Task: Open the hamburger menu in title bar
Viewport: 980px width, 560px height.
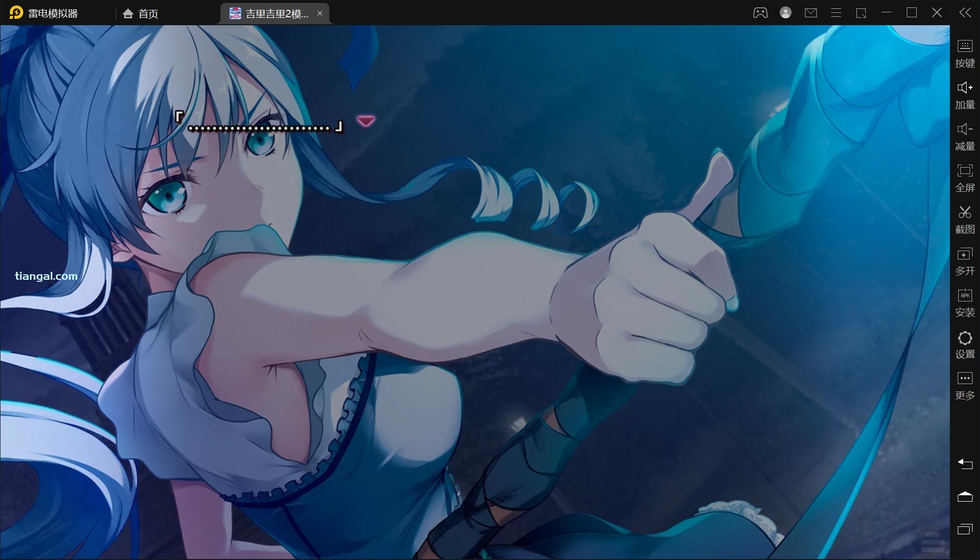Action: tap(836, 13)
